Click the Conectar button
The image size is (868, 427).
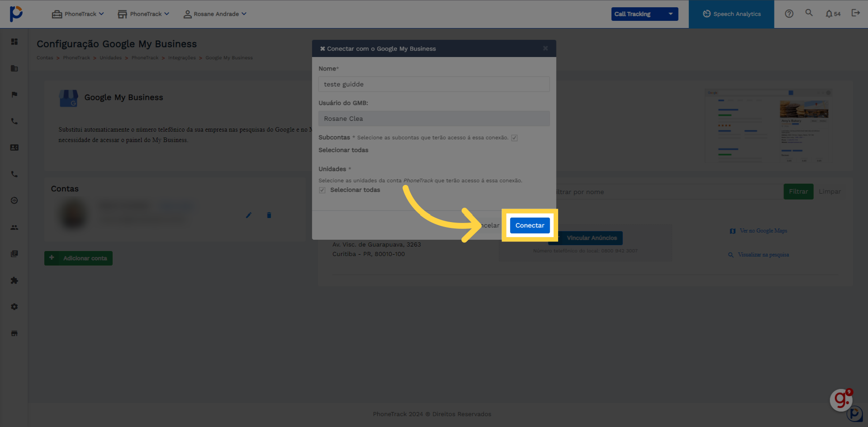[x=530, y=225]
